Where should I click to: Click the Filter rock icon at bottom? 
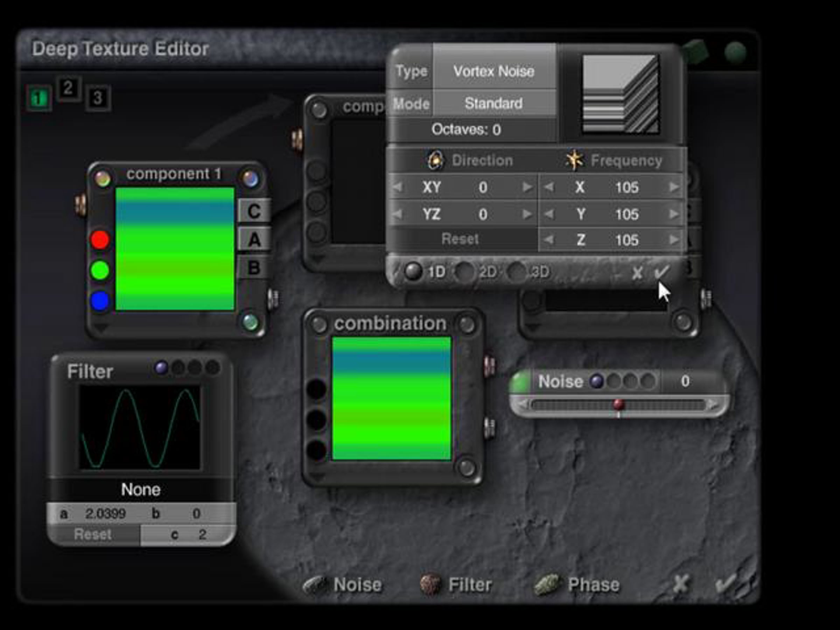[x=430, y=584]
